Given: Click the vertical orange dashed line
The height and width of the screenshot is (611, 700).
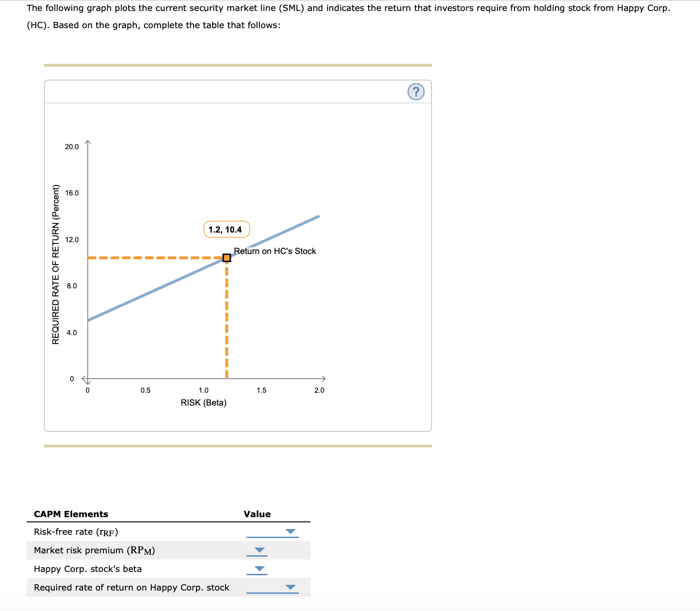Looking at the screenshot, I should click(x=226, y=319).
